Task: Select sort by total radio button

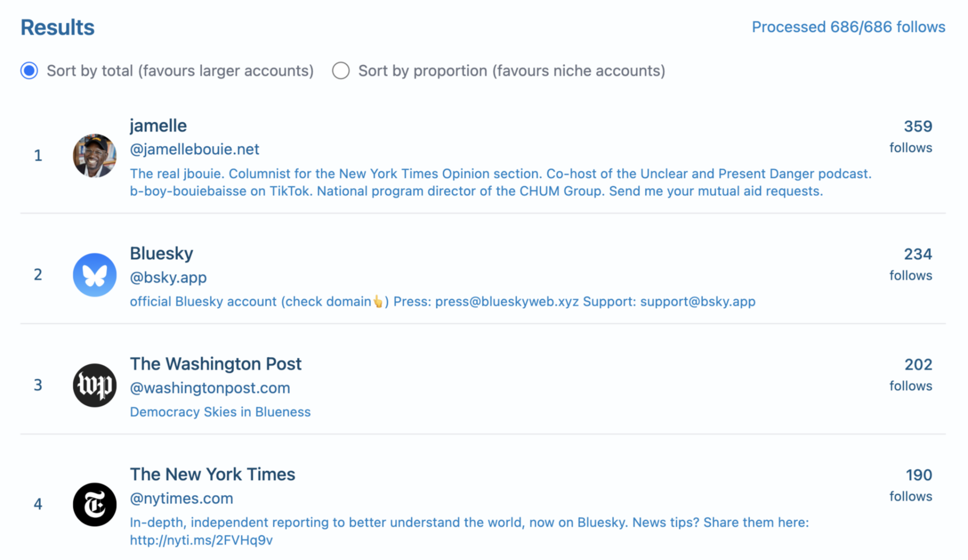Action: pyautogui.click(x=29, y=71)
